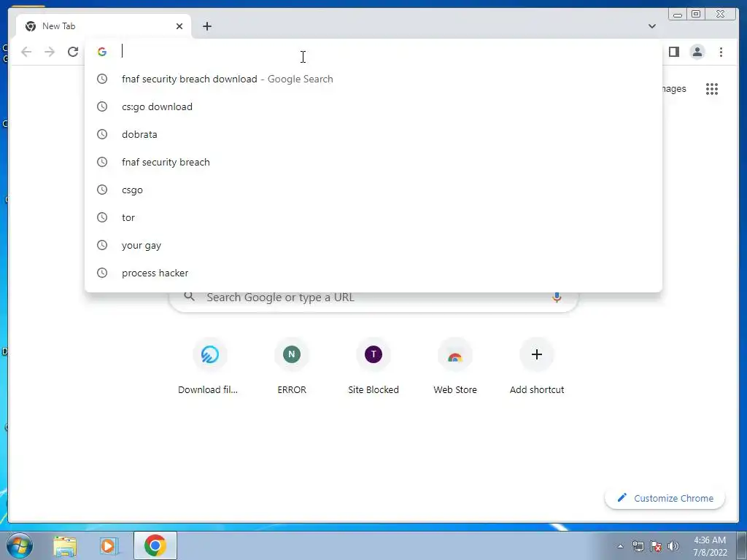Open the Web Store shortcut icon
747x560 pixels.
[x=455, y=354]
